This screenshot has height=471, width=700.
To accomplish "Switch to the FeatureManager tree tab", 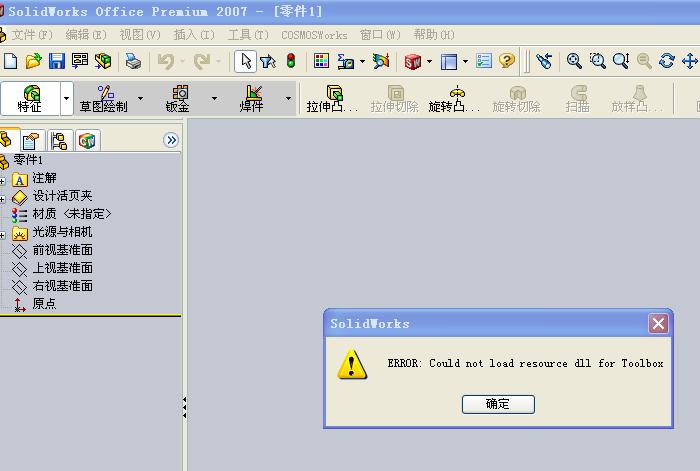I will tap(8, 140).
